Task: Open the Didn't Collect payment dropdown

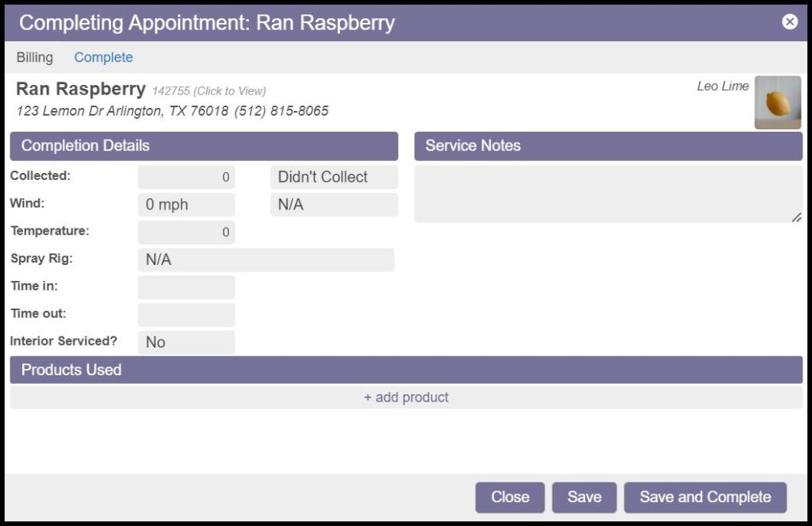Action: [334, 177]
